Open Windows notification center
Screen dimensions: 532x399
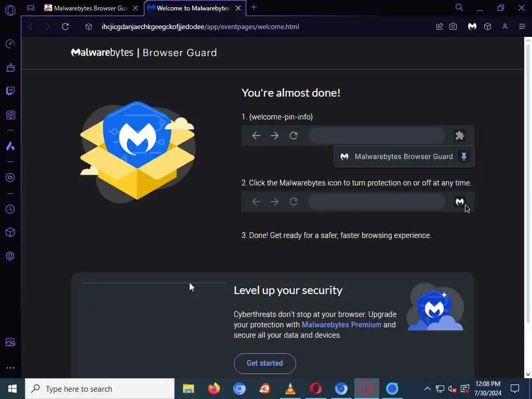(515, 389)
